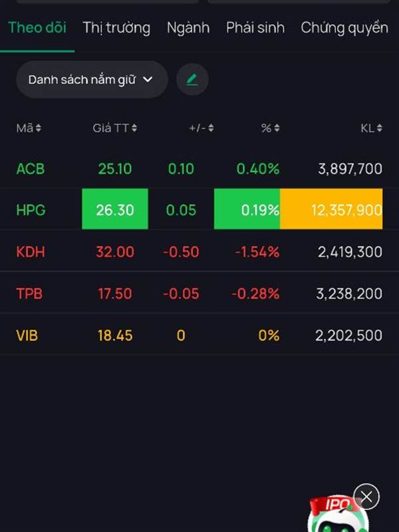Select the Theo dõi tab

pos(37,27)
